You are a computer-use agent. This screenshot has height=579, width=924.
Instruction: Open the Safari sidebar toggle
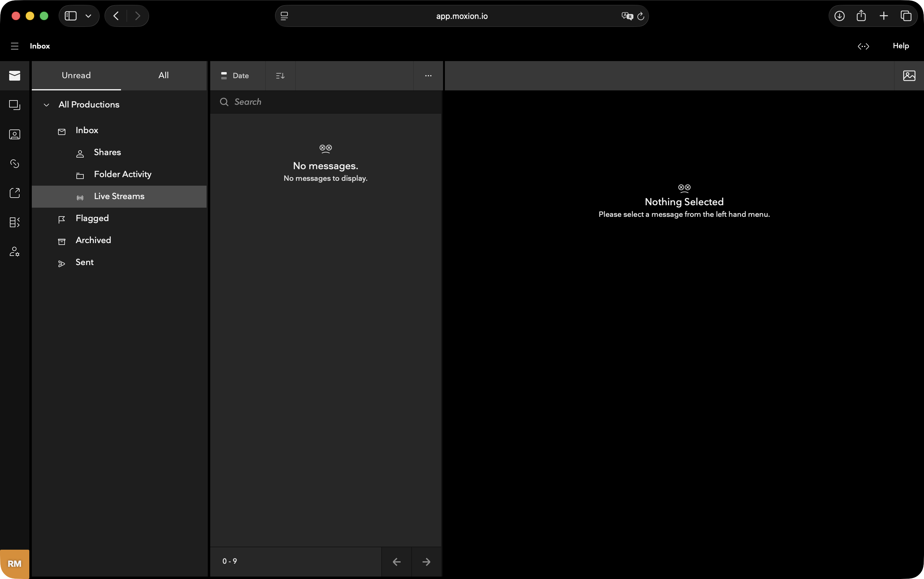click(71, 16)
